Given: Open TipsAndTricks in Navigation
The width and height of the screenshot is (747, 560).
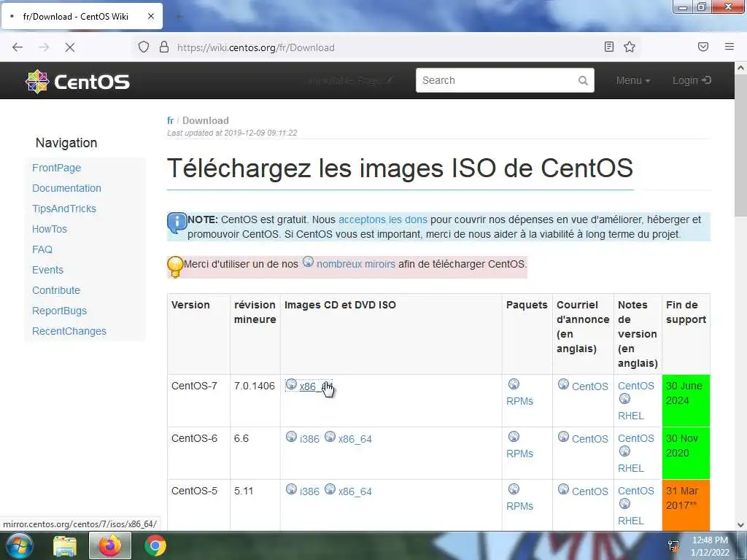Looking at the screenshot, I should pyautogui.click(x=64, y=209).
